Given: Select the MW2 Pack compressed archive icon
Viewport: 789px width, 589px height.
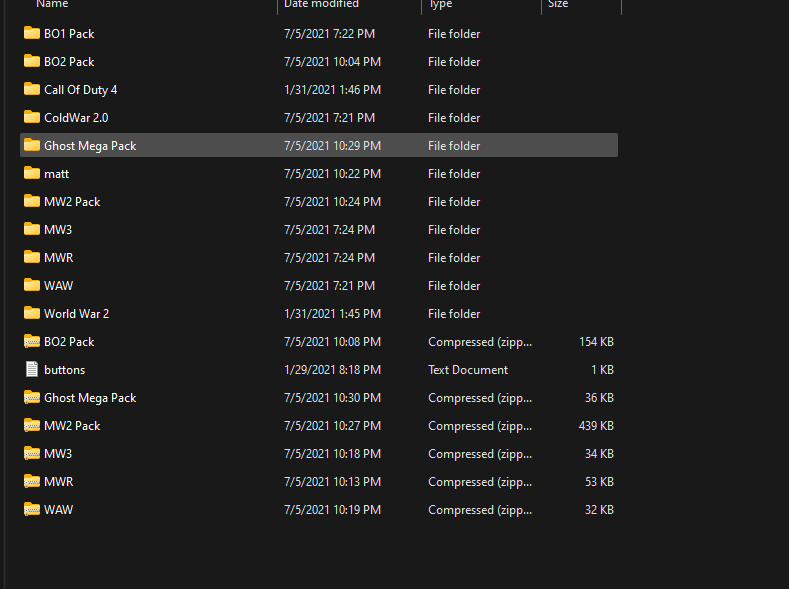Looking at the screenshot, I should pos(32,426).
